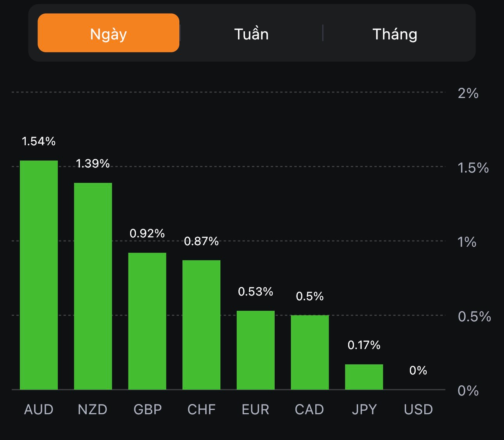Image resolution: width=504 pixels, height=440 pixels.
Task: Click the 2% y-axis label
Action: pyautogui.click(x=468, y=93)
